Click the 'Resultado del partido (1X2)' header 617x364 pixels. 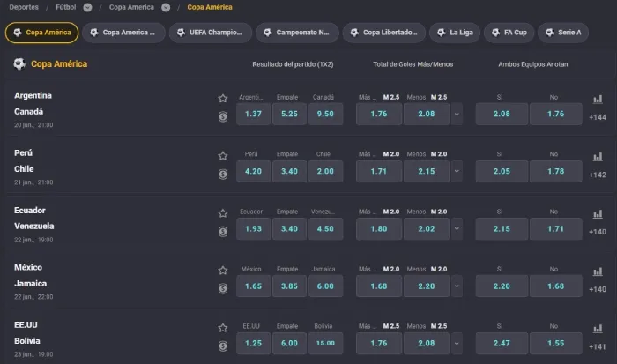[293, 64]
